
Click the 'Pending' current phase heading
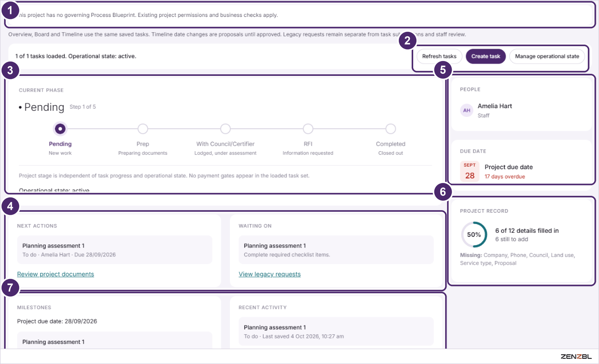point(44,107)
